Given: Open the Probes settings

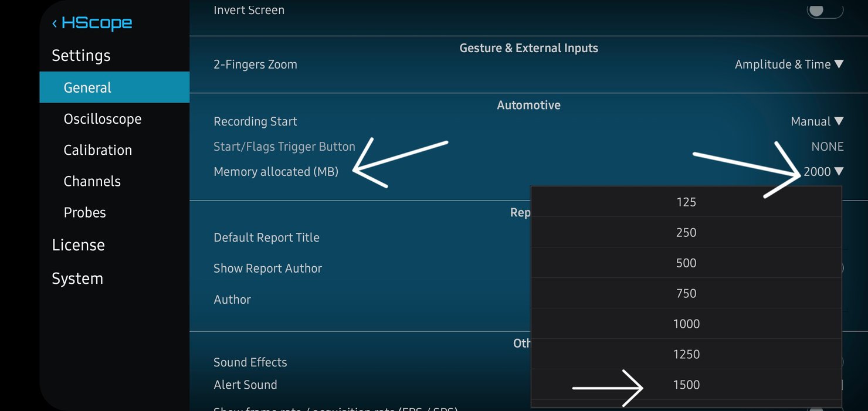Looking at the screenshot, I should pyautogui.click(x=85, y=212).
